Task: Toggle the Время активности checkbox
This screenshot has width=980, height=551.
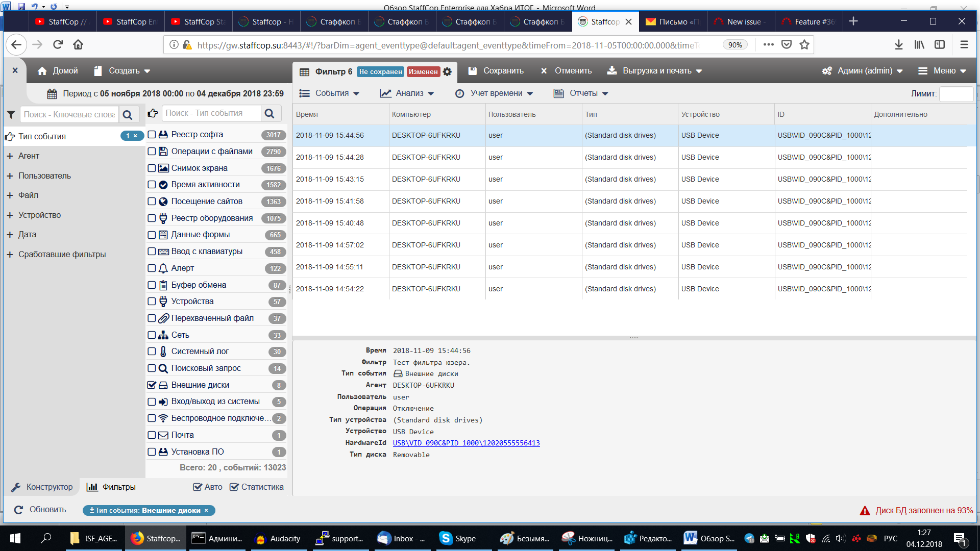Action: [151, 184]
